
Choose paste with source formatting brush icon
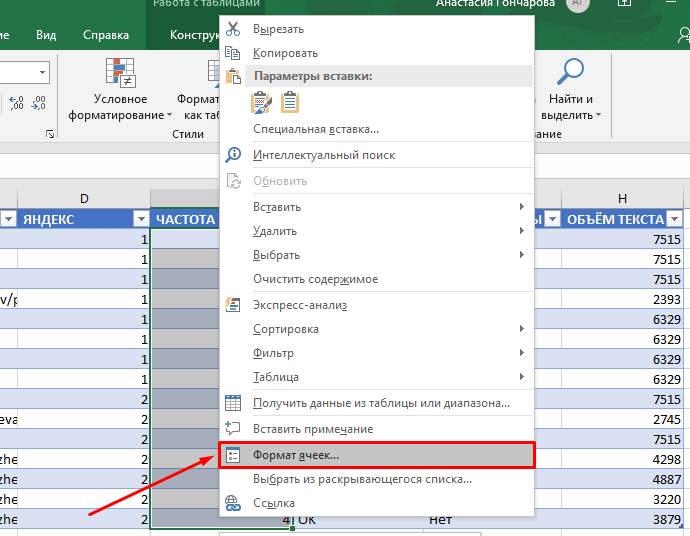click(261, 103)
